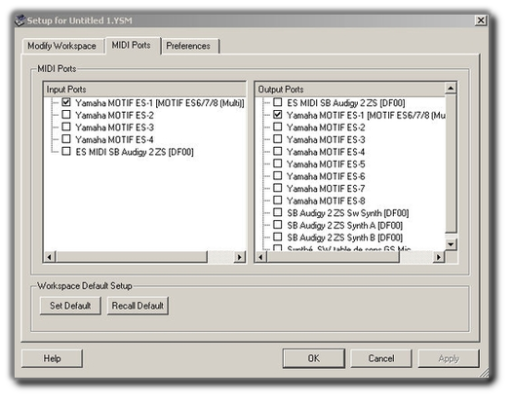Select output row text Yamaha MOTIF ES-5

coord(326,164)
